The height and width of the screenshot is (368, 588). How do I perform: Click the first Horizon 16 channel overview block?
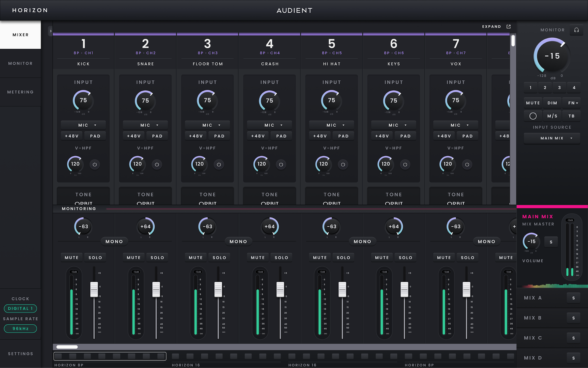(175, 356)
